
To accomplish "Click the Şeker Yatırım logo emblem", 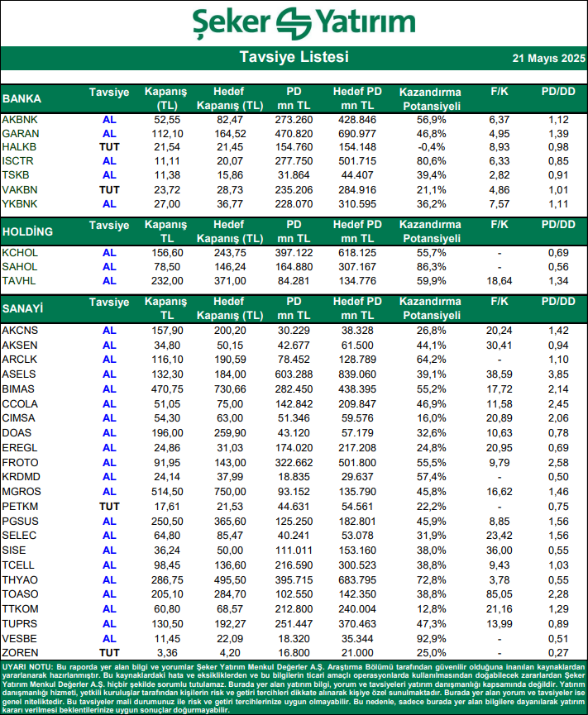I will [x=294, y=23].
